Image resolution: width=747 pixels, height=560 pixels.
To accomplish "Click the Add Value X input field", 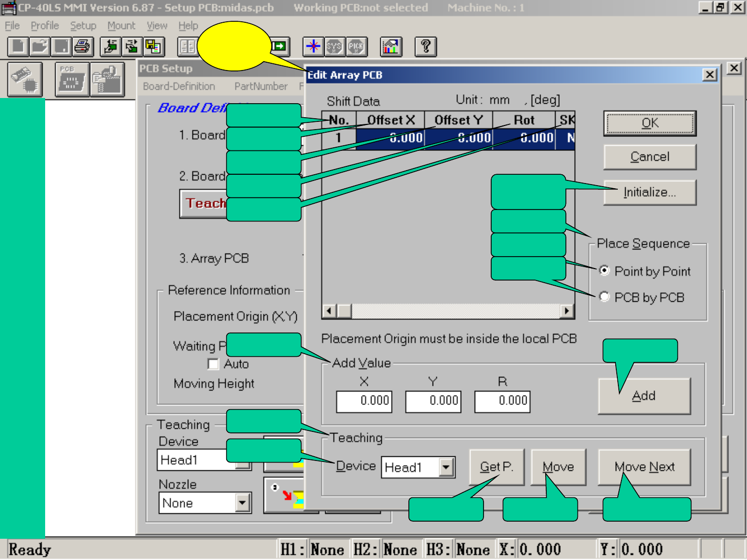I will tap(364, 401).
